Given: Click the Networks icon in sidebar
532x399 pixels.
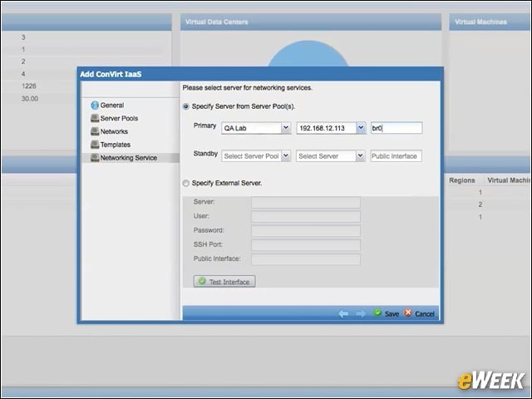Looking at the screenshot, I should click(x=95, y=131).
